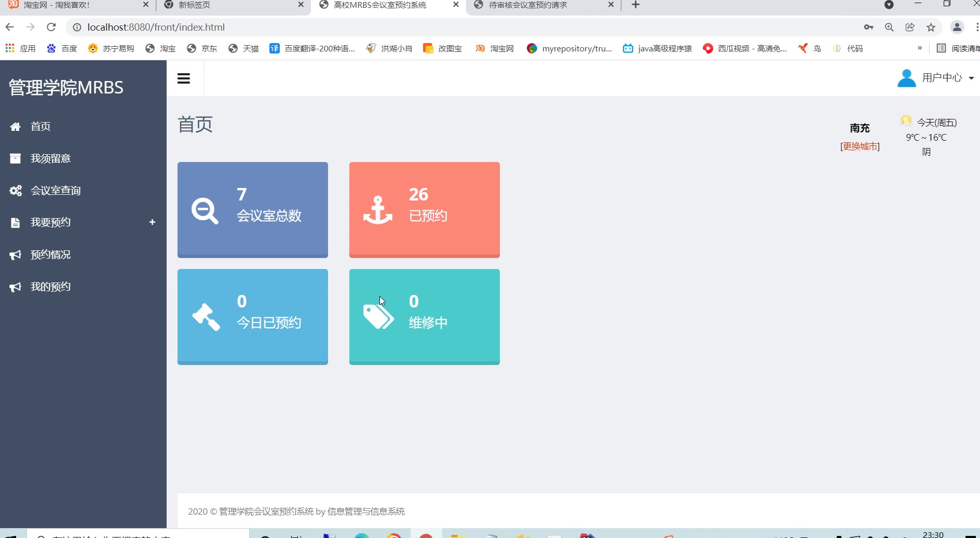Open the 改图宝 bookmark
Screen dimensions: 980x538
[x=443, y=48]
